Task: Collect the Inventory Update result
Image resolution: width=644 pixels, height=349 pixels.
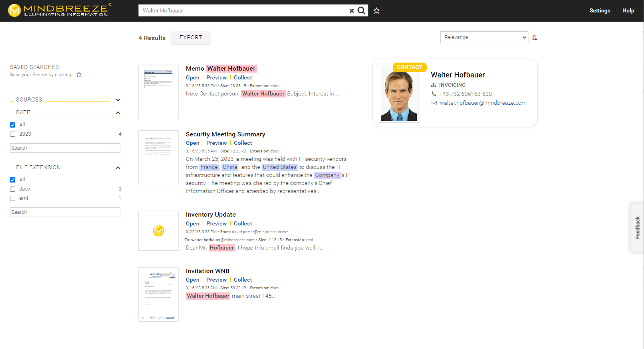Action: (x=243, y=224)
